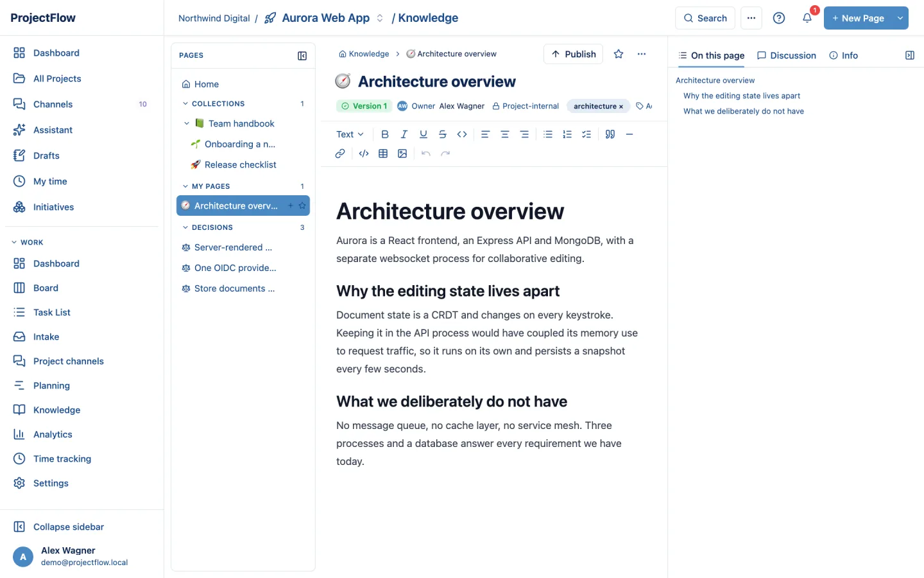This screenshot has width=924, height=578.
Task: Collapse the DECISIONS section
Action: (185, 227)
